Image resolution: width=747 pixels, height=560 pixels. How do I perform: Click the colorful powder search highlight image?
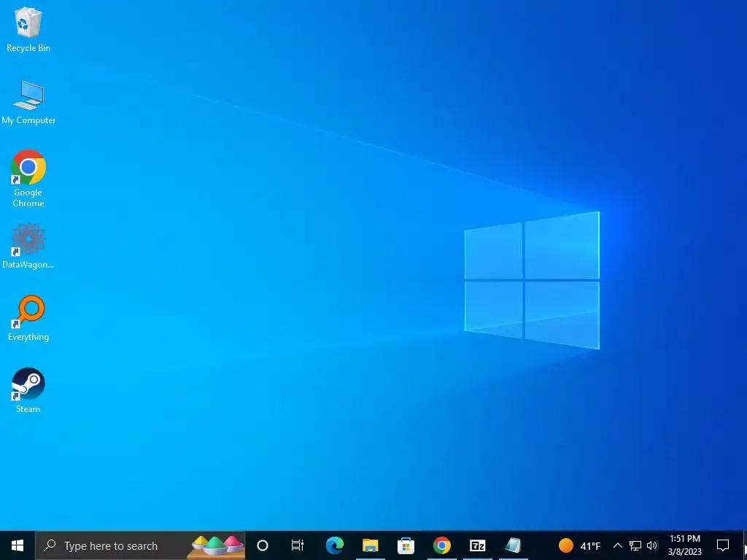click(217, 546)
